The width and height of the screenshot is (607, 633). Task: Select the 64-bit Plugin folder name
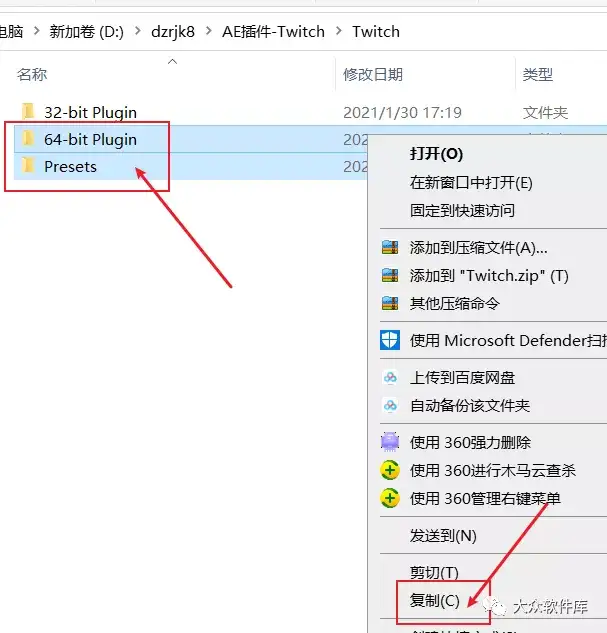coord(90,139)
